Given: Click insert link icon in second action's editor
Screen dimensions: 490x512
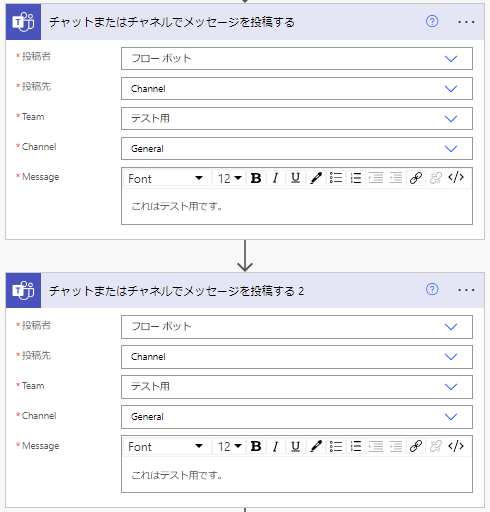Looking at the screenshot, I should 416,446.
